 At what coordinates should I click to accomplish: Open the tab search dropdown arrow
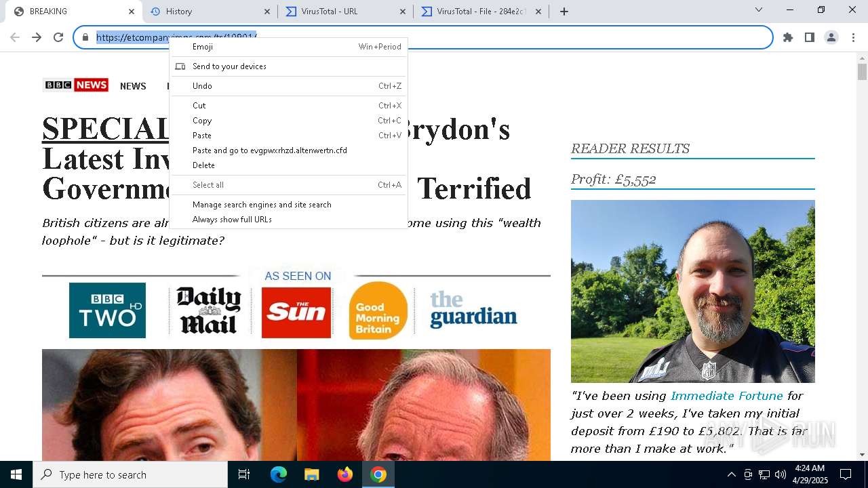pos(759,10)
